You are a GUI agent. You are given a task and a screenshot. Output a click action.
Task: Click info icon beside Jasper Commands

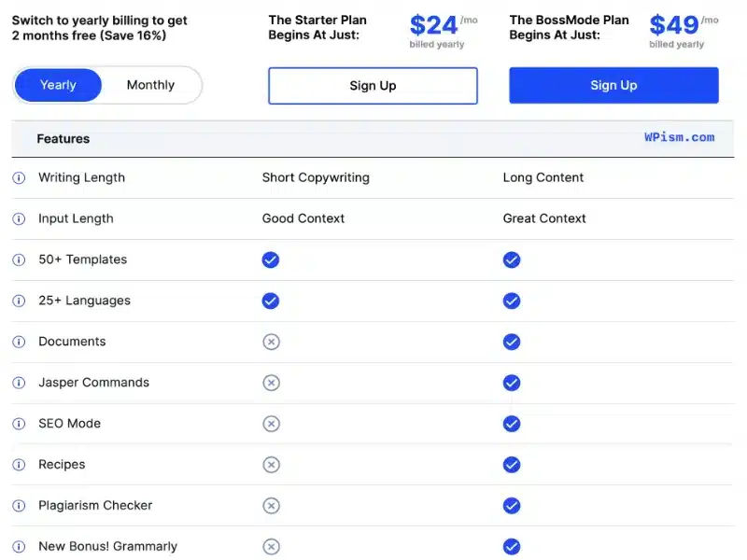pyautogui.click(x=19, y=383)
